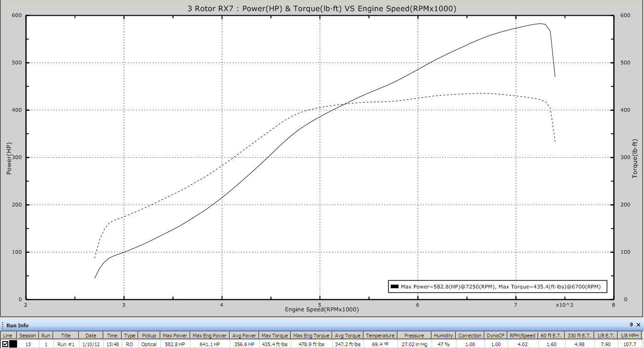Viewport: 644px width, 348px height.
Task: Select the Date column header
Action: coord(91,336)
